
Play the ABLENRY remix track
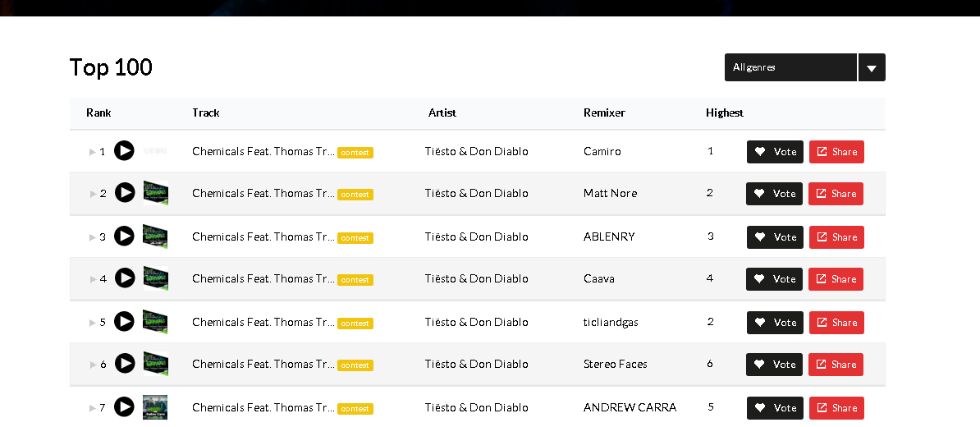click(x=124, y=236)
